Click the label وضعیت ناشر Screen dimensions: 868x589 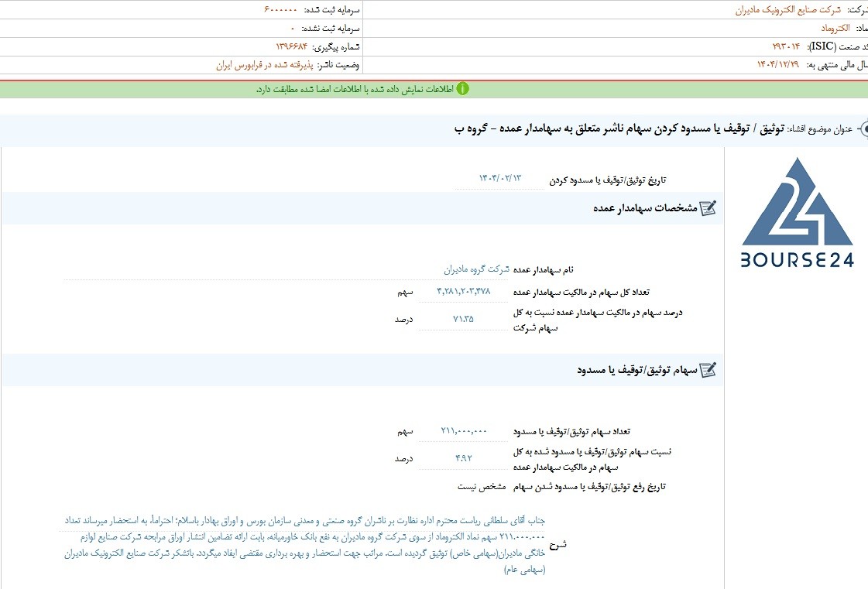(x=339, y=65)
